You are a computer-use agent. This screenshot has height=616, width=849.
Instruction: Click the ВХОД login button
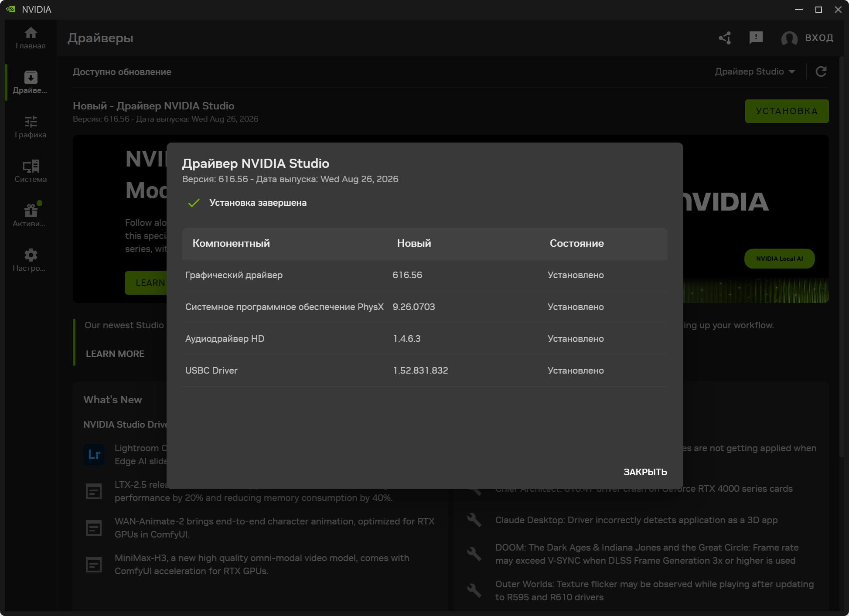(x=819, y=38)
